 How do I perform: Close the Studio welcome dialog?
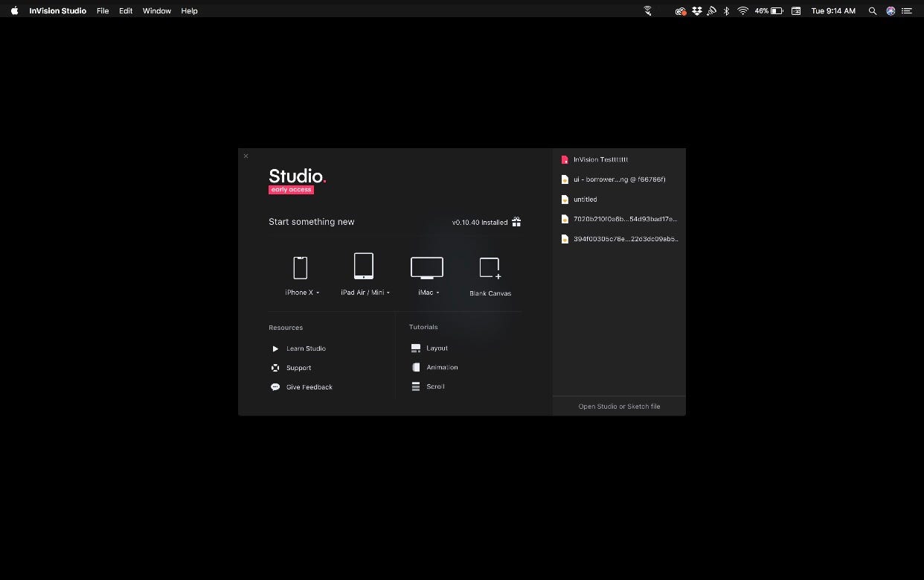[246, 156]
